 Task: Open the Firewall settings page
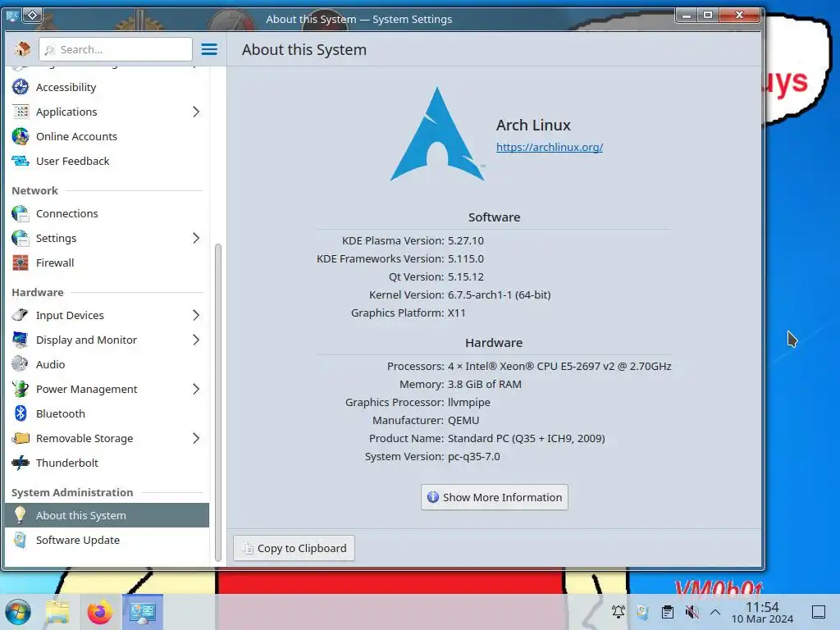(107, 262)
